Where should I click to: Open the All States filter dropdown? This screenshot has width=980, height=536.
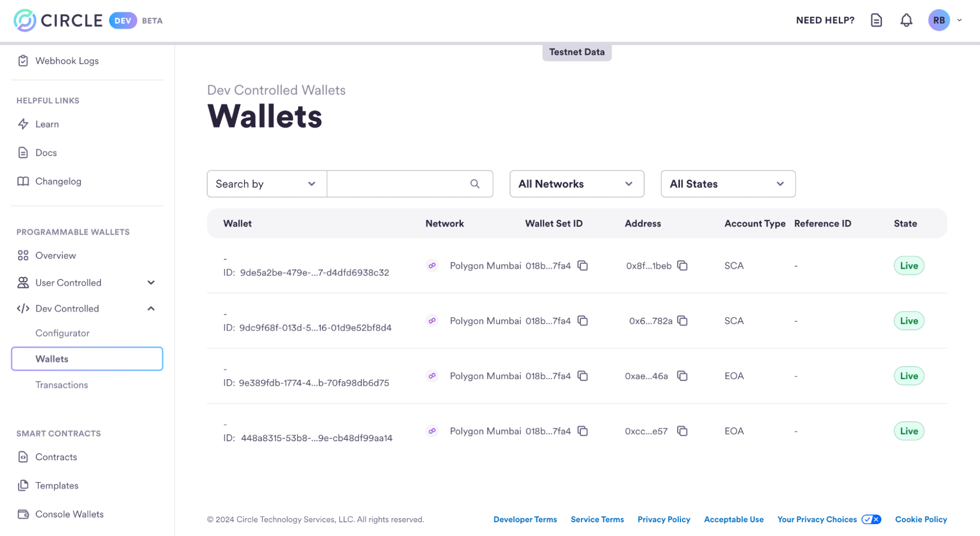pos(728,184)
